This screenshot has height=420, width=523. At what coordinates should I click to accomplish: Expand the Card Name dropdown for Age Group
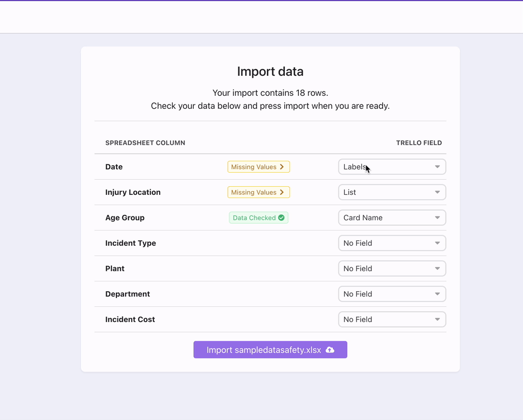(392, 218)
